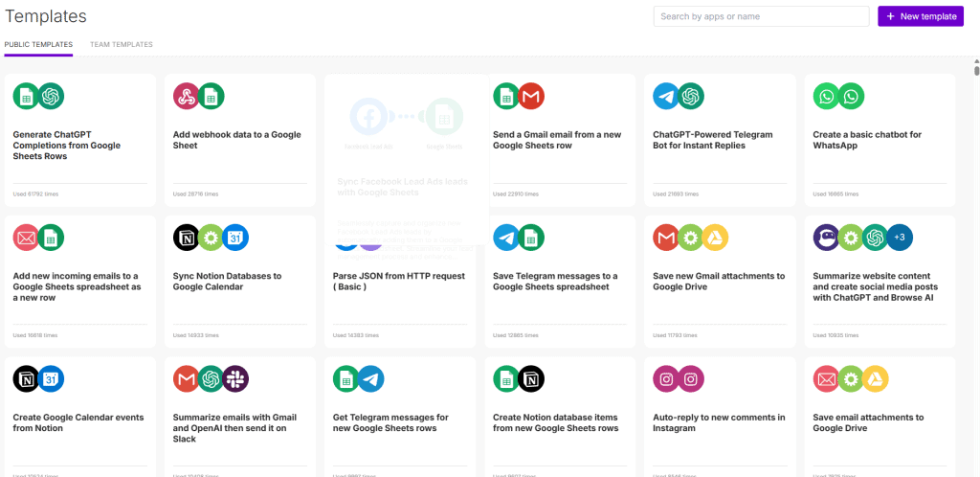Click the Used 21693 times label

[676, 194]
